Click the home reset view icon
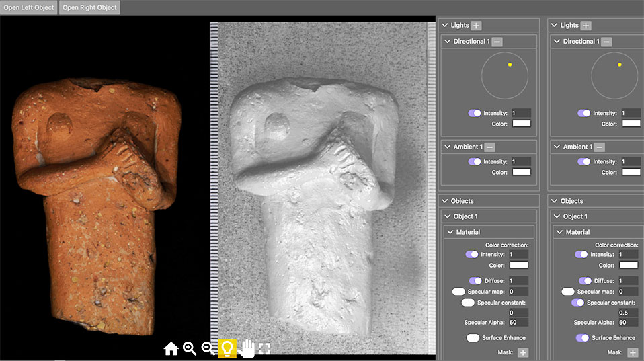The width and height of the screenshot is (644, 361). 171,348
